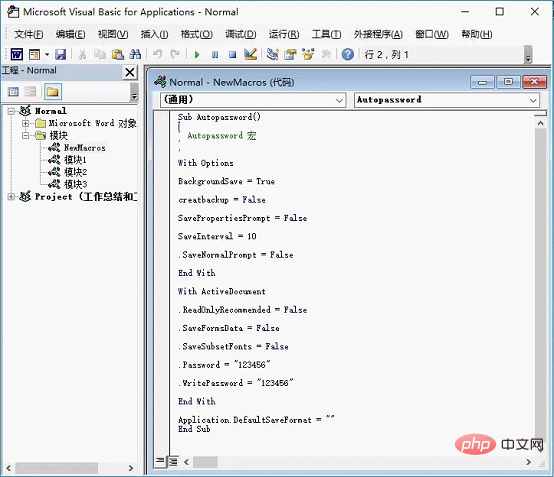Click the code line '.Password = "123456"'
The image size is (554, 477).
click(x=224, y=365)
